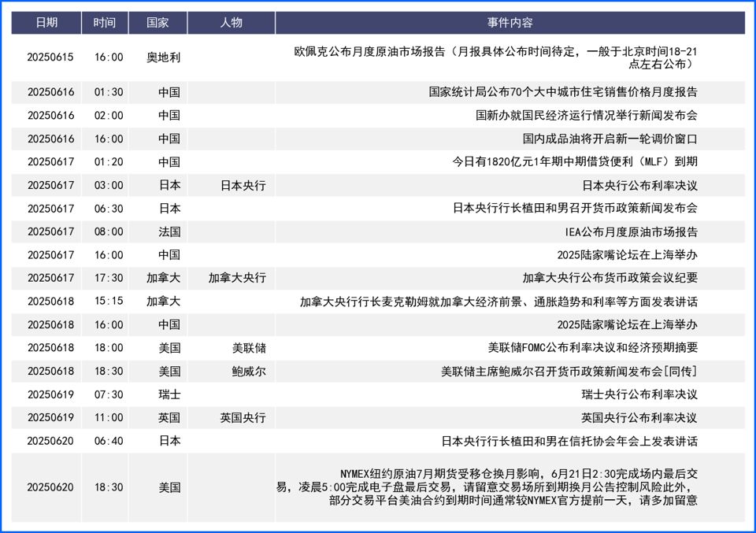Select the 鲍威尔 person cell
This screenshot has width=756, height=533.
(249, 372)
